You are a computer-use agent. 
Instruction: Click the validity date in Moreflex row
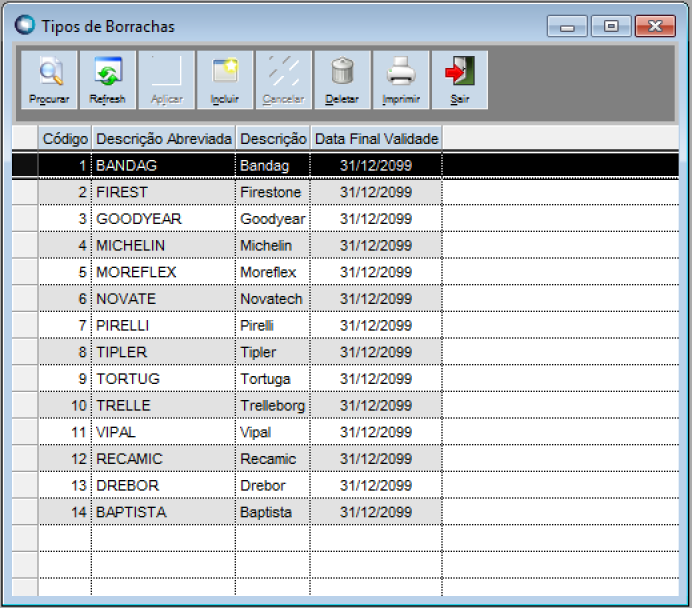click(x=376, y=272)
